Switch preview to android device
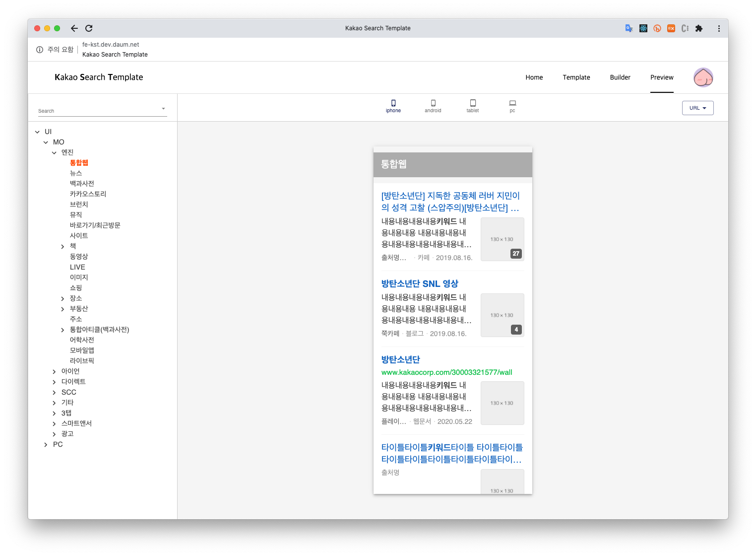The image size is (756, 556). [433, 103]
